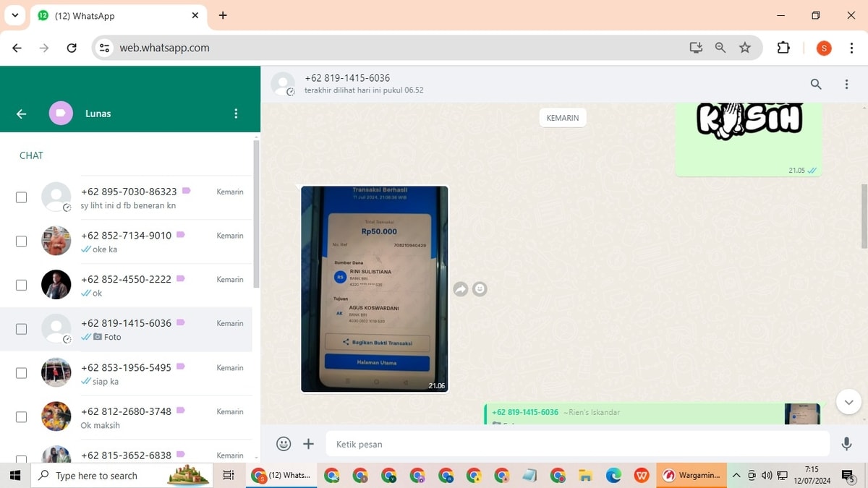Click avatar of +62 852-4550-2222
868x488 pixels.
[x=56, y=285]
